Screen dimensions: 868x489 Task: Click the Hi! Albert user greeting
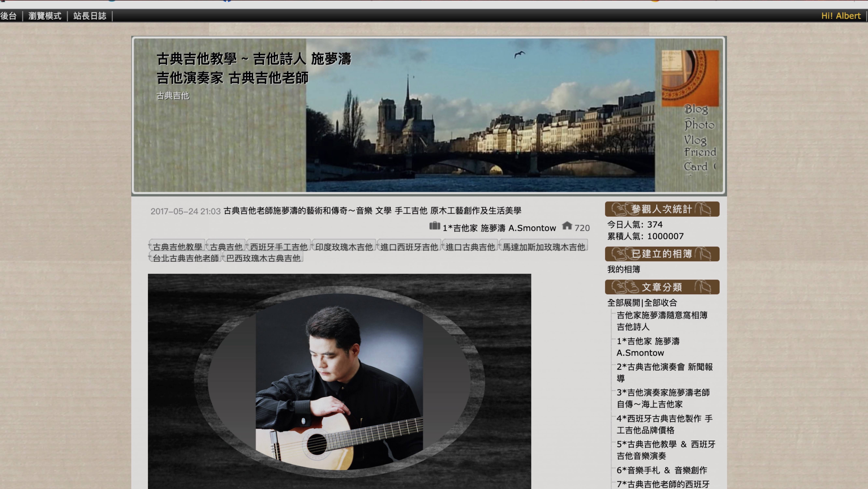(841, 16)
